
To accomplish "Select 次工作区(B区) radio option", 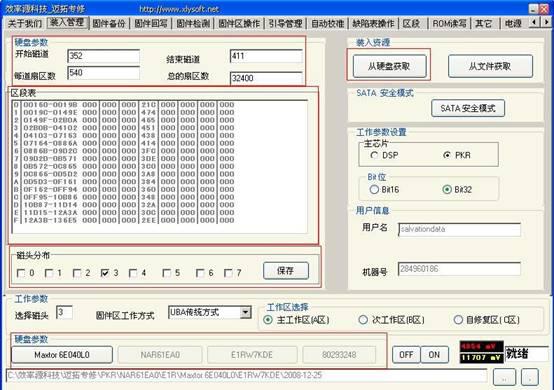I will [363, 320].
